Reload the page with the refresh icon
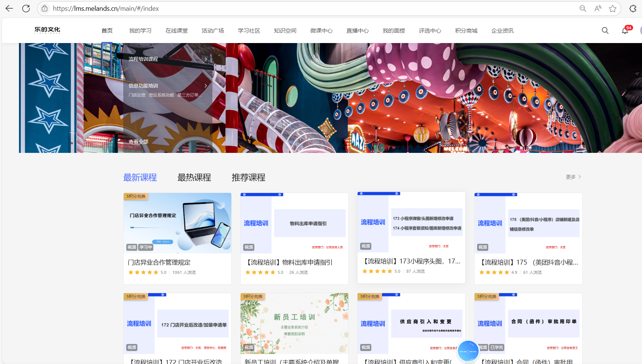Viewport: 642px width, 364px height. tap(26, 9)
